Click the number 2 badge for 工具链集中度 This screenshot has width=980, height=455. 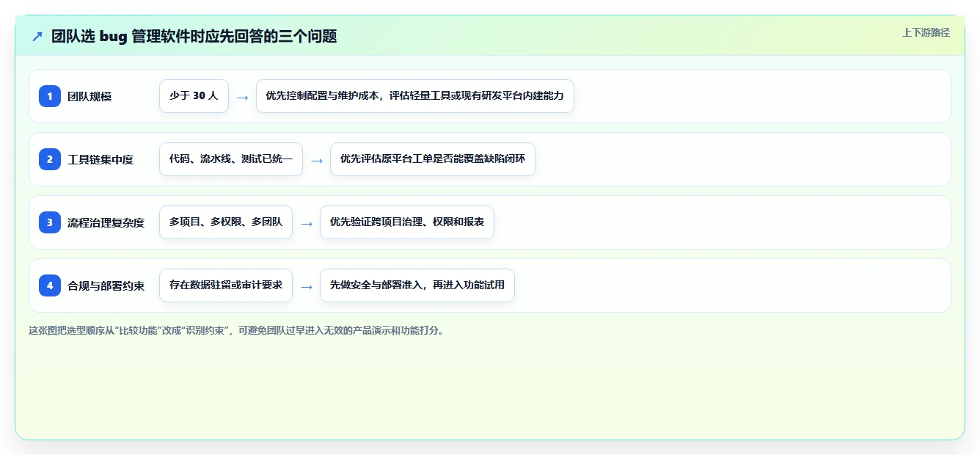(50, 159)
